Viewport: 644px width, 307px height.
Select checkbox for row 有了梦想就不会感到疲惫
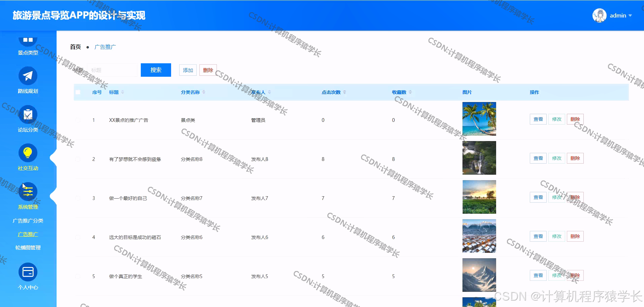[78, 159]
